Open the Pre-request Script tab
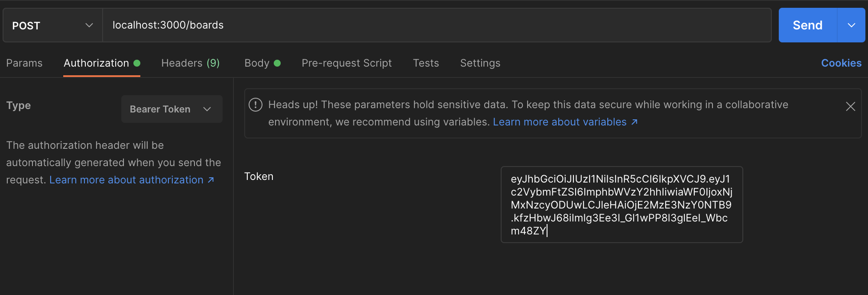868x295 pixels. [347, 63]
